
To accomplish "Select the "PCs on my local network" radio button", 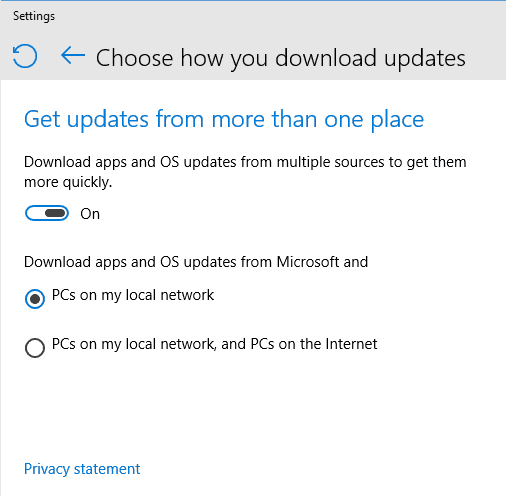I will coord(35,299).
